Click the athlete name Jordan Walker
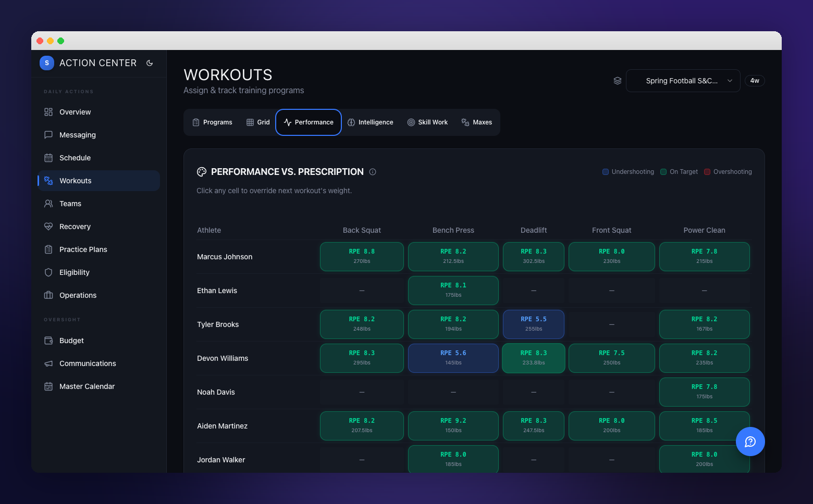 point(221,460)
